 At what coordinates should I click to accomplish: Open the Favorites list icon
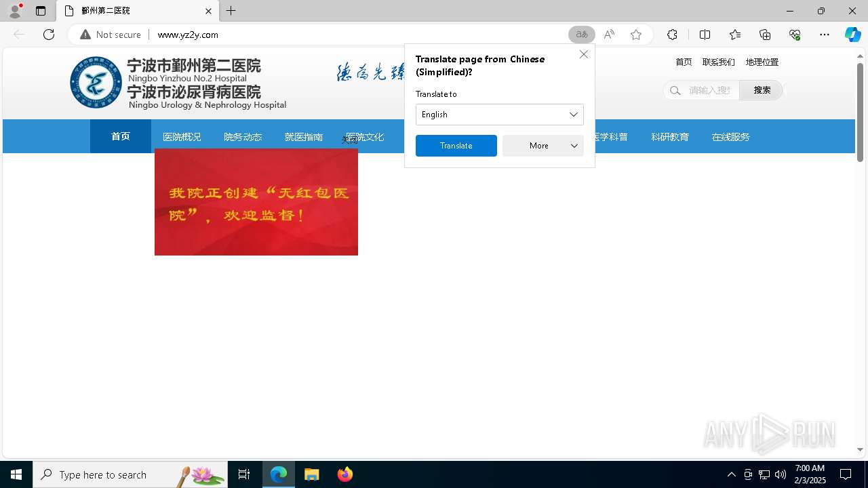(x=735, y=35)
